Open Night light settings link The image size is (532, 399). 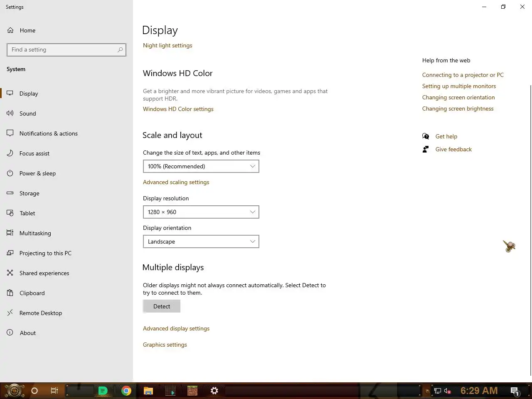[x=167, y=45]
